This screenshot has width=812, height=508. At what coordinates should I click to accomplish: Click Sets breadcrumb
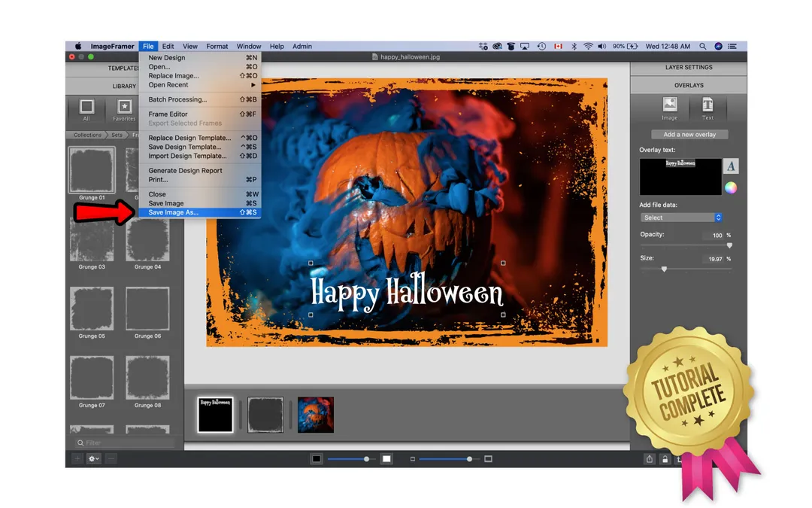coord(117,135)
